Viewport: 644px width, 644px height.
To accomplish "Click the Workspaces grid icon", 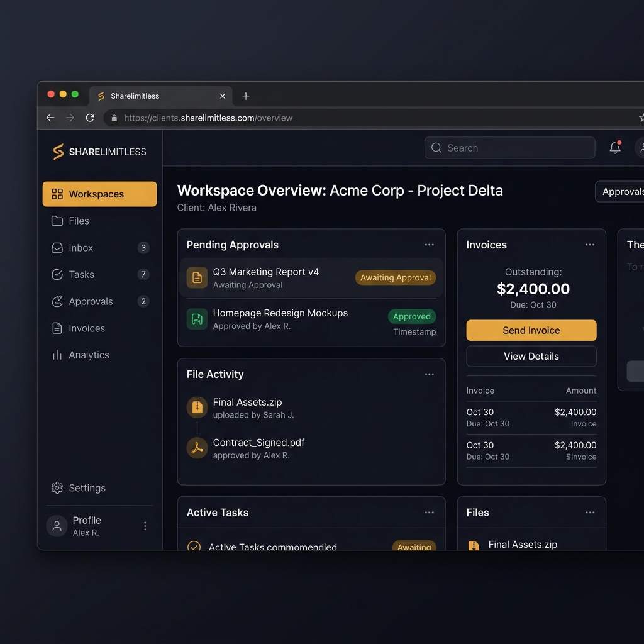I will click(x=57, y=194).
